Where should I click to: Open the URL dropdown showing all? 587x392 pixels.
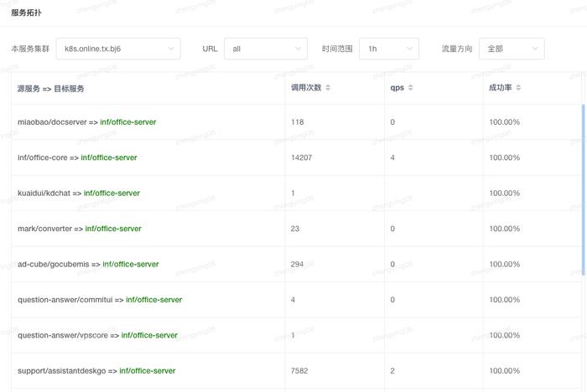pos(266,49)
